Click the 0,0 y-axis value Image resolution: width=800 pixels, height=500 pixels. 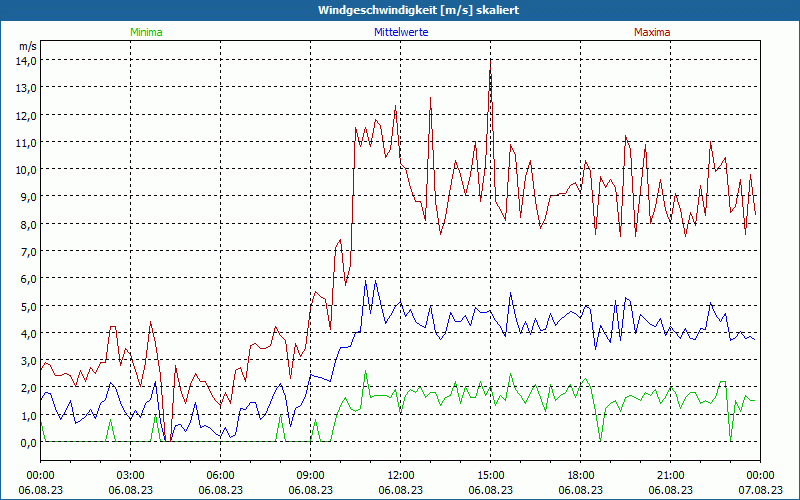point(30,442)
